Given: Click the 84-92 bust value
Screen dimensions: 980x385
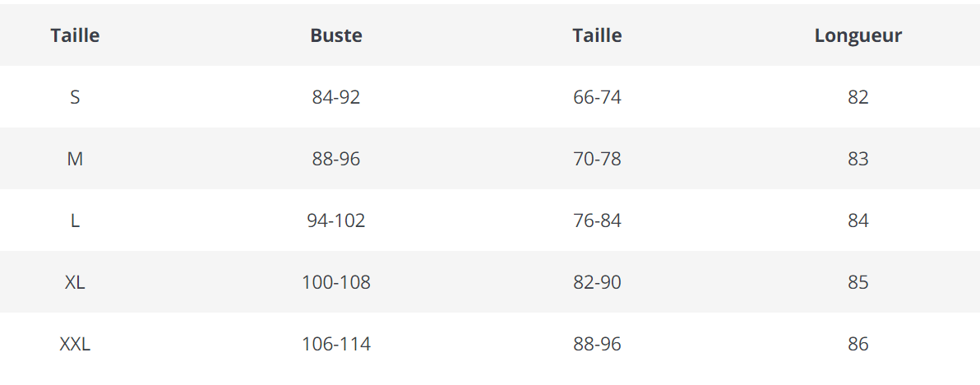Looking at the screenshot, I should pyautogui.click(x=336, y=98).
